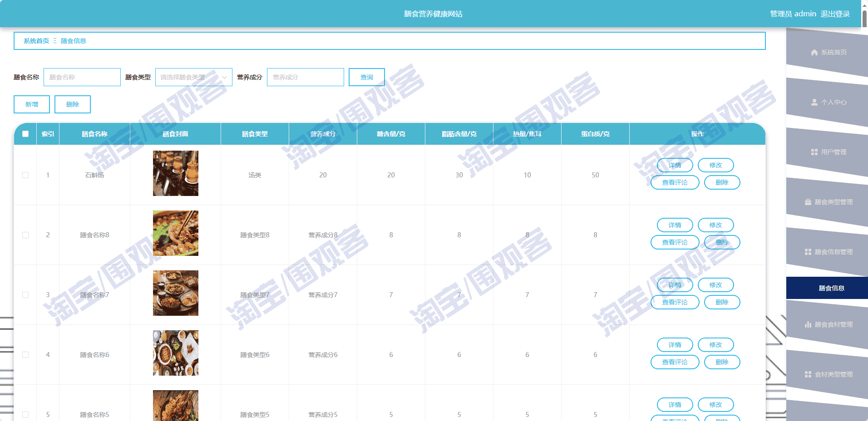This screenshot has width=868, height=421.
Task: Click the batch 删除 button above the table
Action: pos(73,104)
